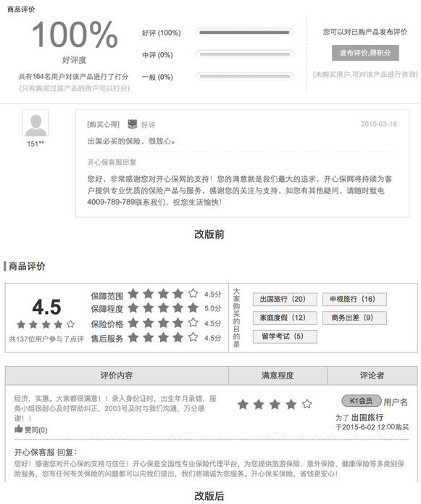Click fifth star in 保障程度 row
This screenshot has width=421, height=504.
coord(193,308)
